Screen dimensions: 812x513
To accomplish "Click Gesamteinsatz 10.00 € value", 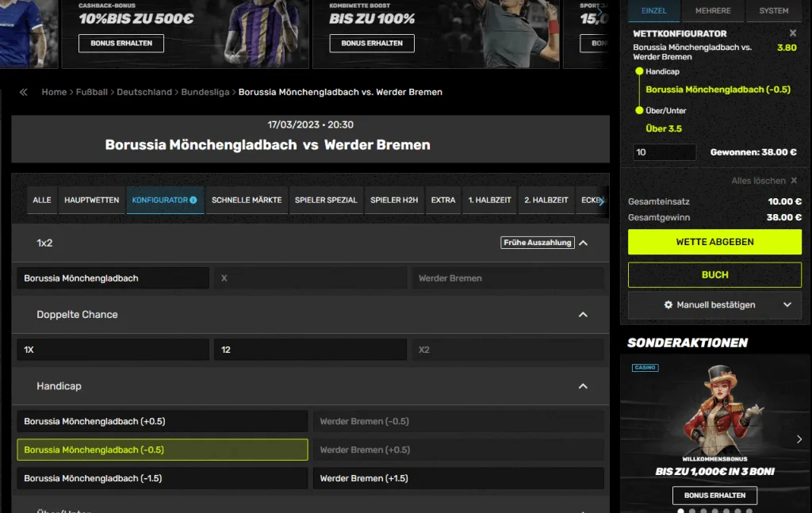I will click(784, 201).
